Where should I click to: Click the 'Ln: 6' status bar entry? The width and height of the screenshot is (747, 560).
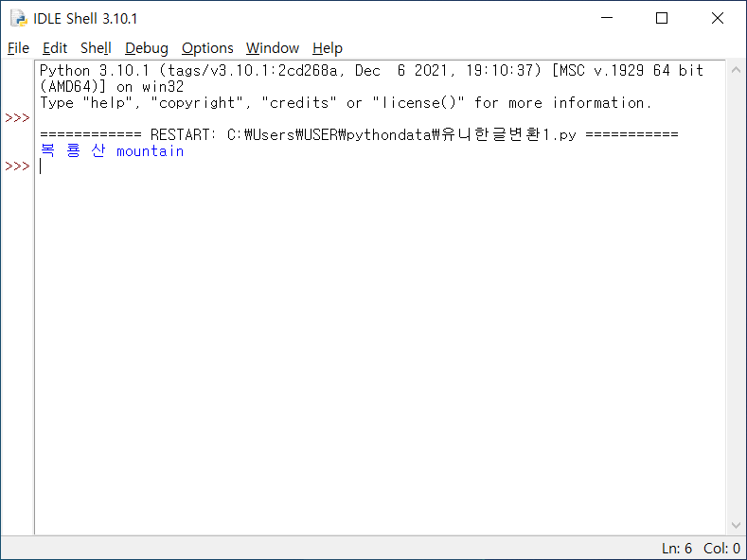[x=677, y=549]
